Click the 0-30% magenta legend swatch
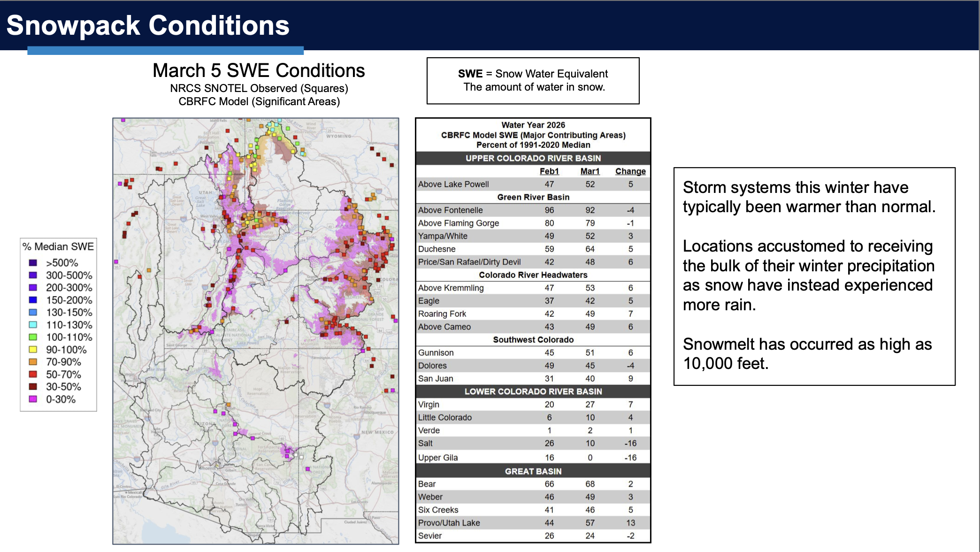The image size is (980, 552). pos(33,399)
